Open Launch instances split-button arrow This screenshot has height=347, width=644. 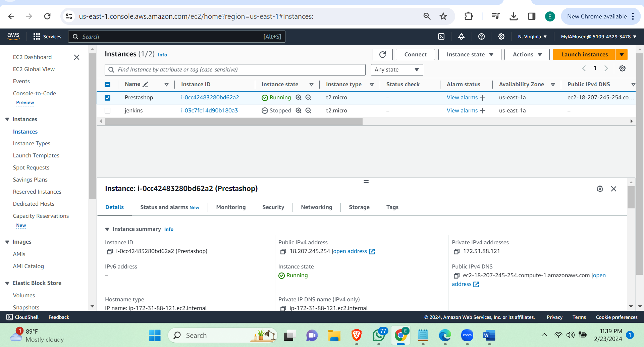coord(622,54)
